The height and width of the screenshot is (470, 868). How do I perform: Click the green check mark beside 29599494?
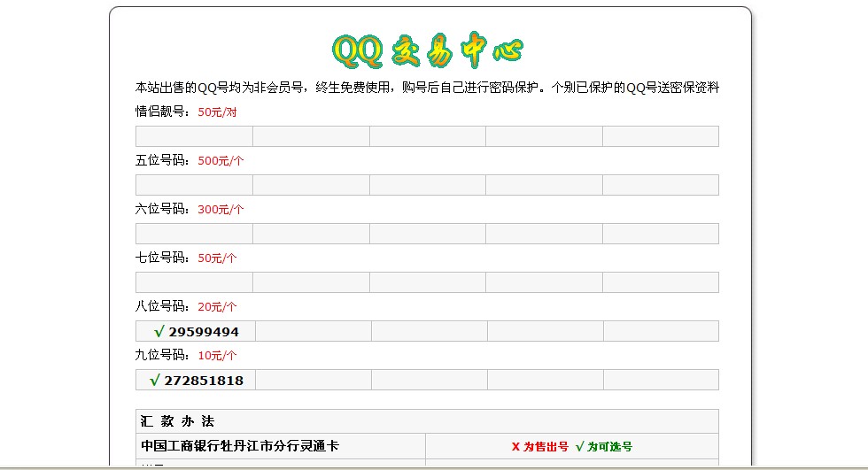coord(159,332)
